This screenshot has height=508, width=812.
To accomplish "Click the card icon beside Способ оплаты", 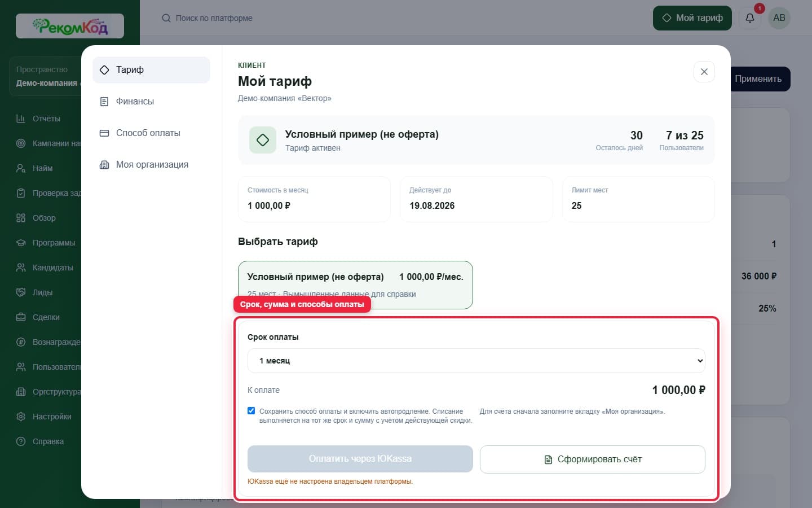I will click(x=104, y=133).
